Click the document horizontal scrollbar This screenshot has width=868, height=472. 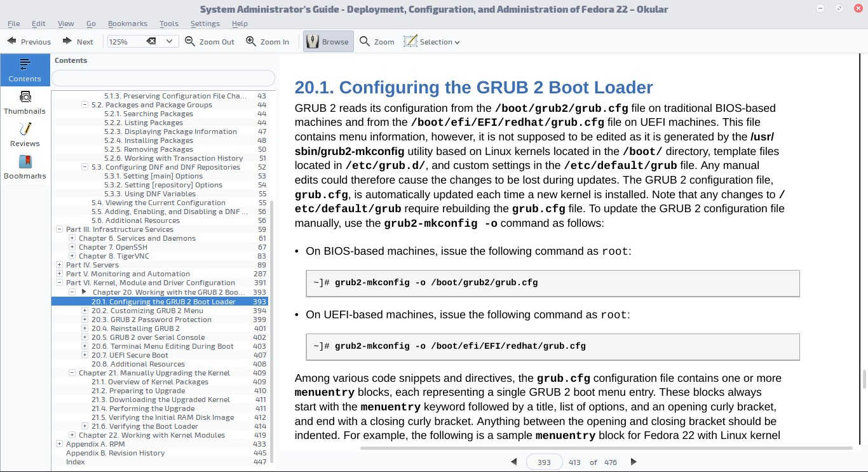606,448
